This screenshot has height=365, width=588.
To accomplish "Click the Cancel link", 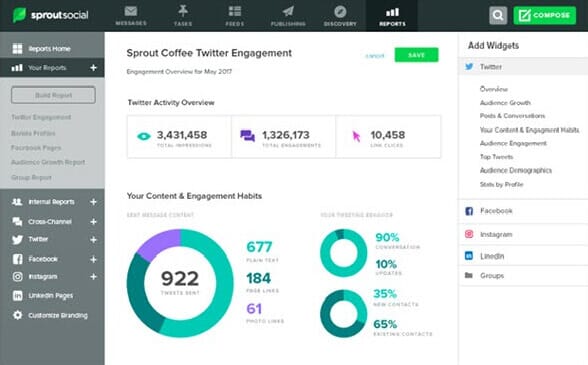I will click(375, 56).
